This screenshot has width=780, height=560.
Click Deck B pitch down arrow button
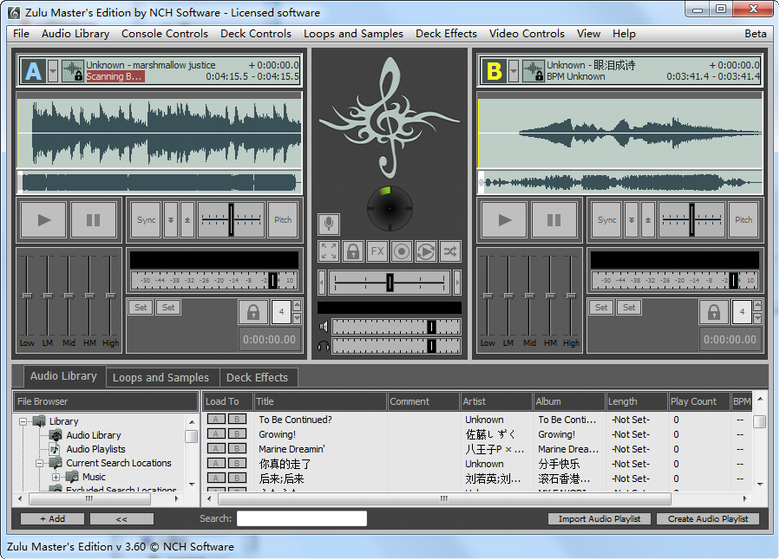tap(631, 220)
